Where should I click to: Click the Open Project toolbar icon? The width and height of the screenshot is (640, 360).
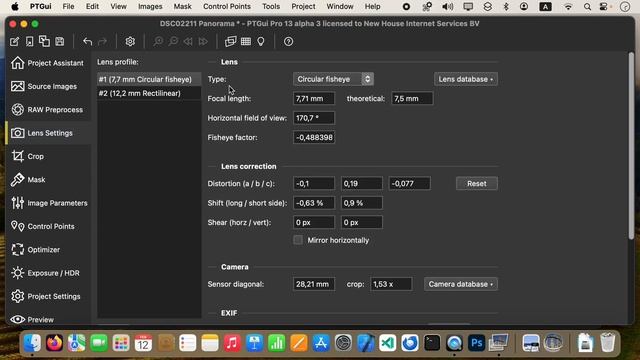(29, 41)
